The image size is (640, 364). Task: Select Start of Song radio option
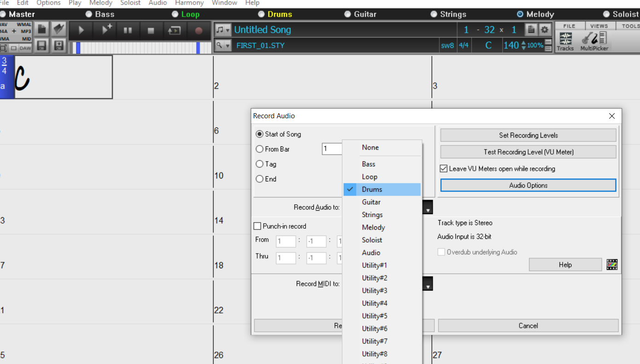point(279,134)
